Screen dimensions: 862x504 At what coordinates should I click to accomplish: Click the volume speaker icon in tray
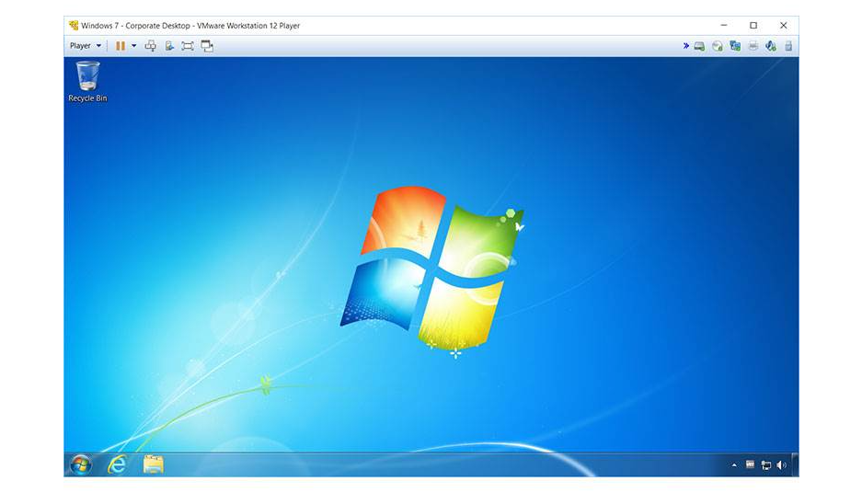coord(781,465)
